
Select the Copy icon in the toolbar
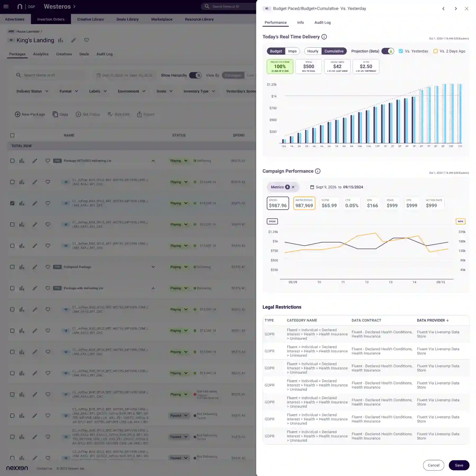tap(56, 114)
